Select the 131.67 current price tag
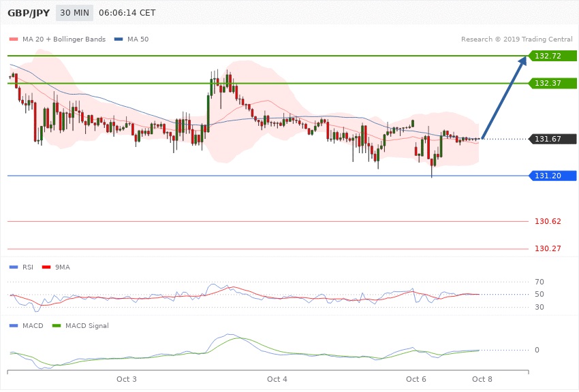The height and width of the screenshot is (392, 579). tap(552, 140)
